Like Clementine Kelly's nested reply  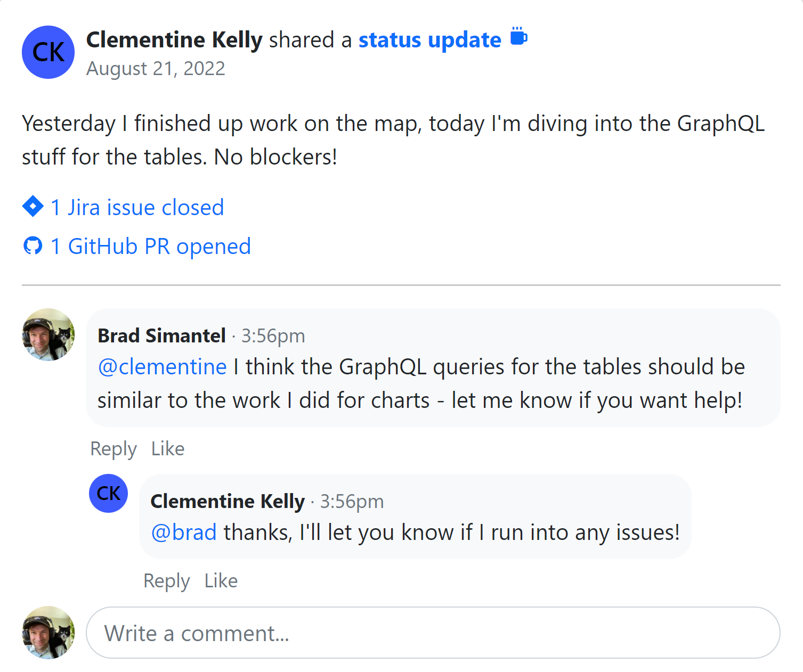(221, 581)
